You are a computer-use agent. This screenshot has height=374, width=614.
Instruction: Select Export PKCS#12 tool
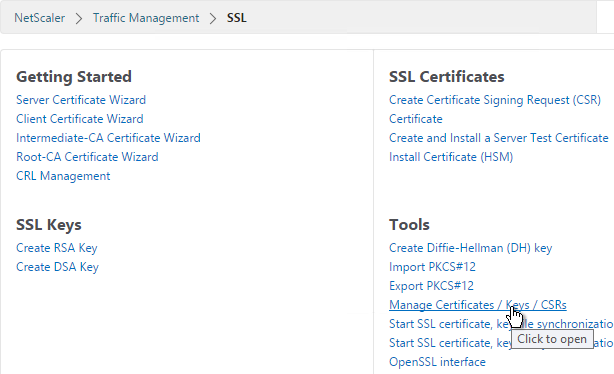pyautogui.click(x=431, y=286)
